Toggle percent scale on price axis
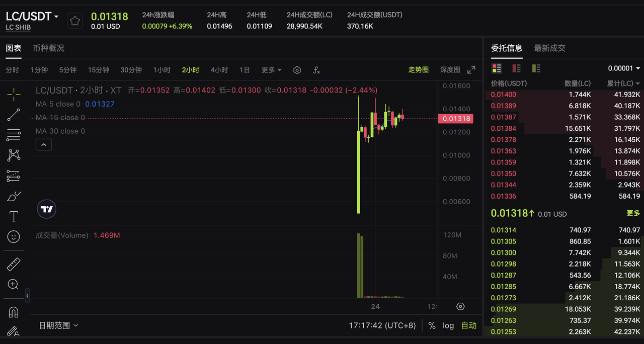The height and width of the screenshot is (344, 644). click(432, 325)
